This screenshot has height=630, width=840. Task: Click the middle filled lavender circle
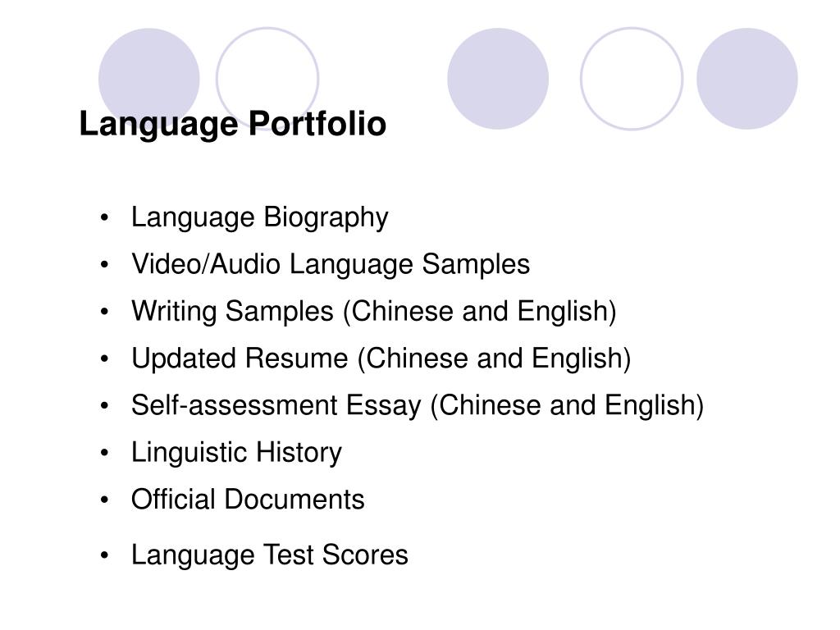[498, 79]
